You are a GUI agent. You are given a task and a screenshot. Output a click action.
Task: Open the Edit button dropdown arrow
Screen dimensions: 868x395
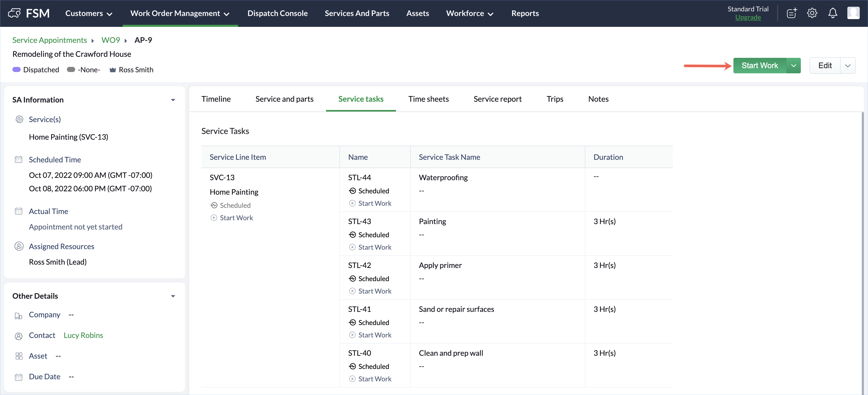click(848, 66)
